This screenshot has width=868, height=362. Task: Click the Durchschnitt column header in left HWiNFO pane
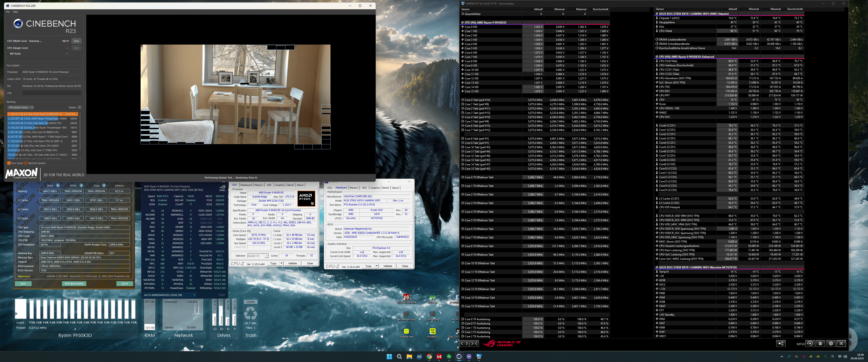click(600, 10)
